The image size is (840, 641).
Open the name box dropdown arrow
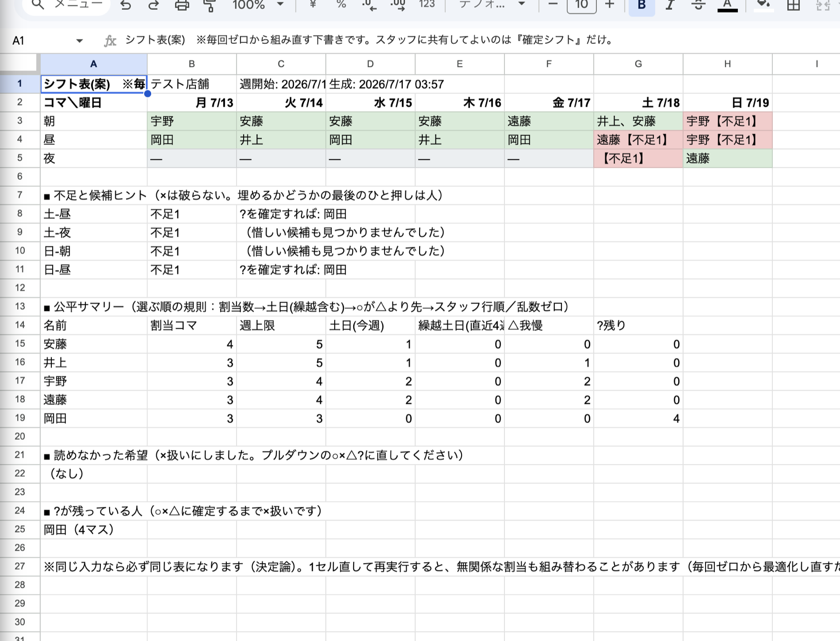click(x=79, y=41)
